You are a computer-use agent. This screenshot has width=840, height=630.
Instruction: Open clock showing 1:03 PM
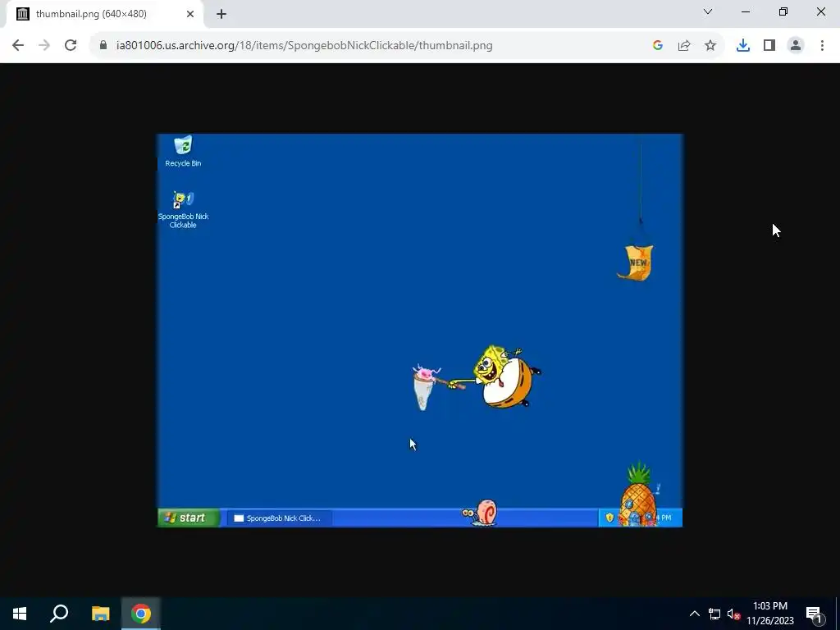tap(770, 614)
